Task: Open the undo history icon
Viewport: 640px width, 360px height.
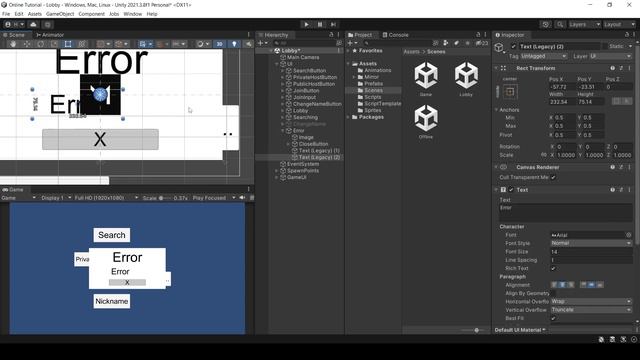Action: [x=546, y=24]
